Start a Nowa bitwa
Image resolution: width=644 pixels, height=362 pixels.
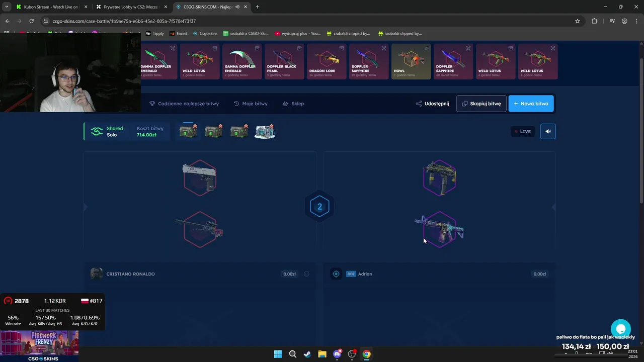(x=531, y=104)
